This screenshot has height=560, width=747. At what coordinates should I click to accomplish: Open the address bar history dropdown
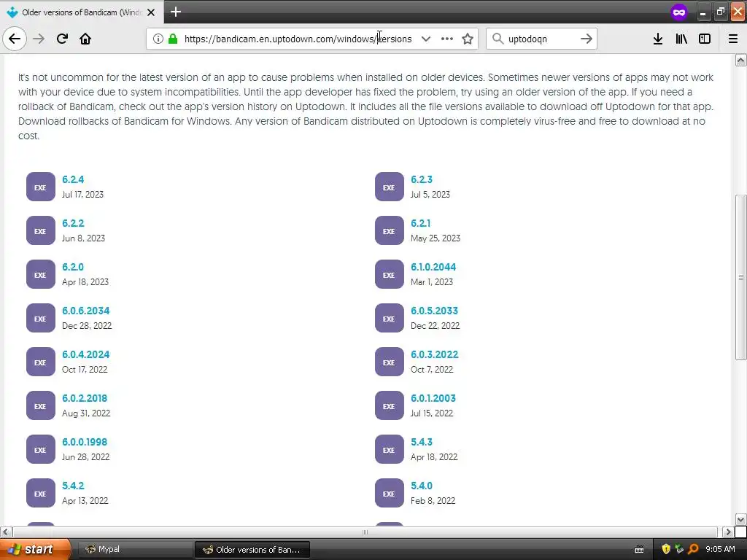click(426, 39)
